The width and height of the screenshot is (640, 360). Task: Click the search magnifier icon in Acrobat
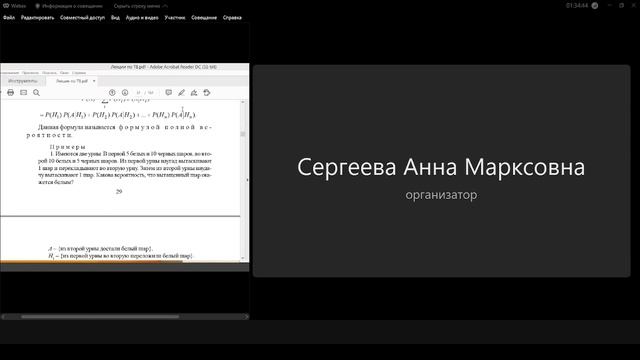click(36, 93)
